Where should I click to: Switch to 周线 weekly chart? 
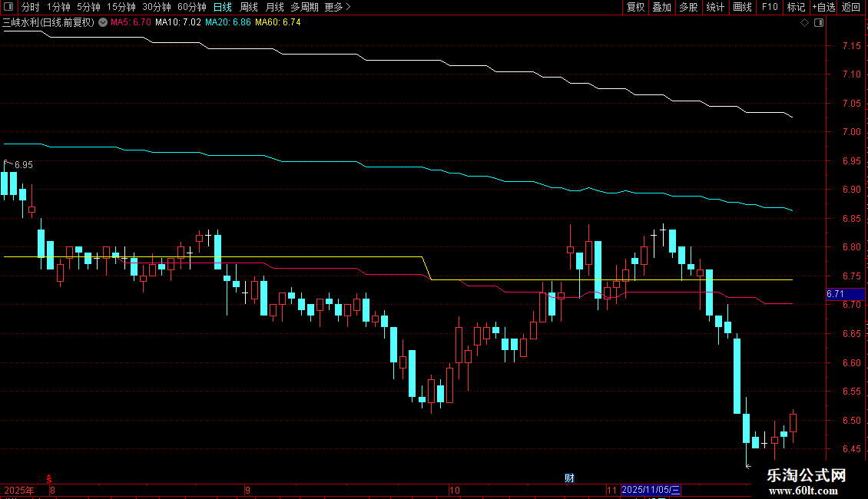click(249, 7)
